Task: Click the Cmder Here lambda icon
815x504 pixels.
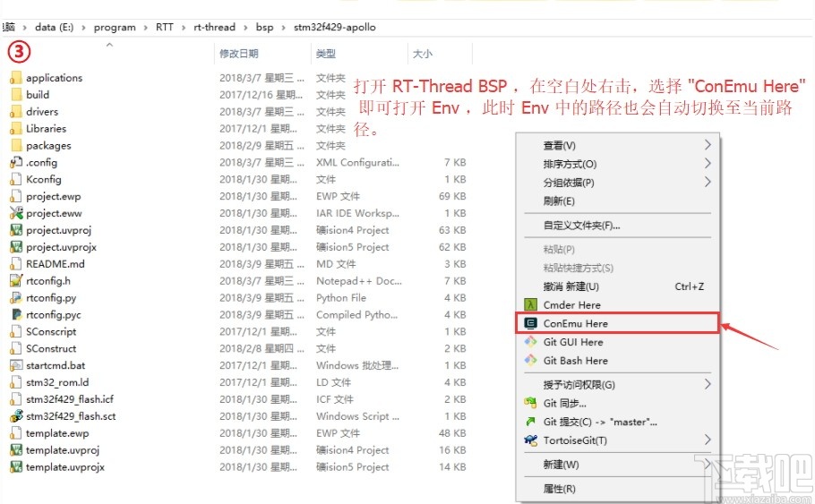Action: (x=530, y=305)
